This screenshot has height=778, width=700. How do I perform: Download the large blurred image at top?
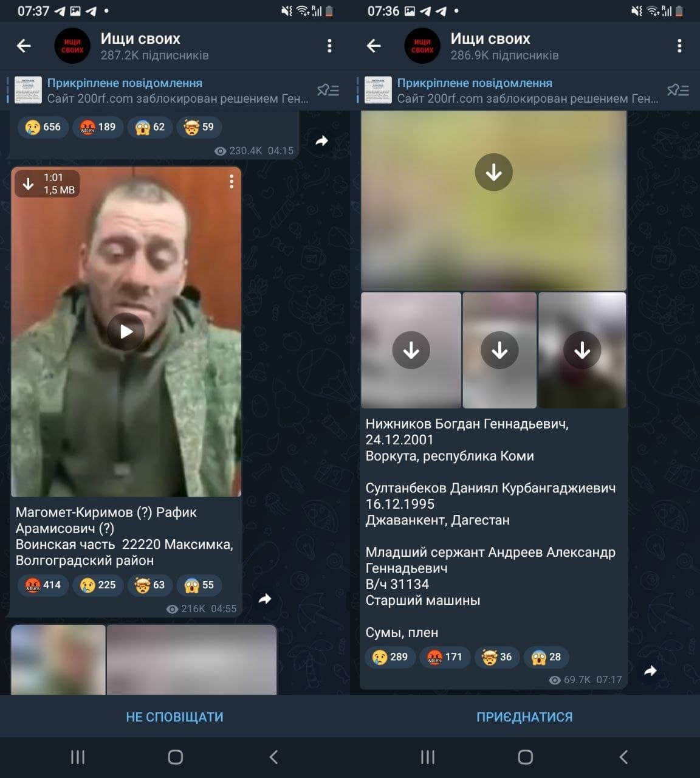(x=493, y=173)
